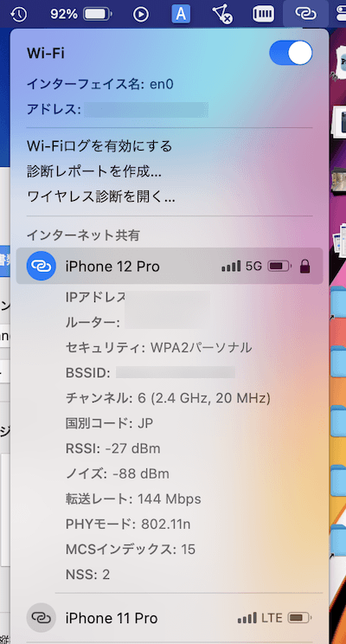Open the memory-chip menu bar icon

[x=263, y=15]
